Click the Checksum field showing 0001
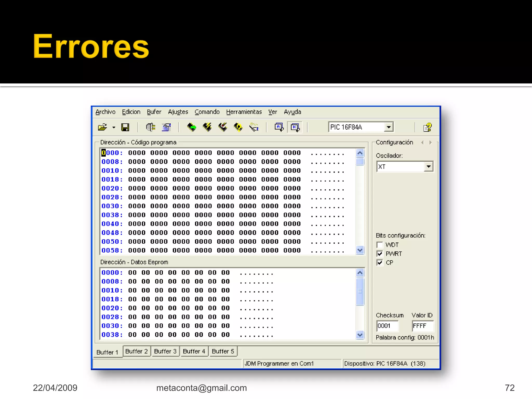The image size is (532, 399). pos(387,326)
